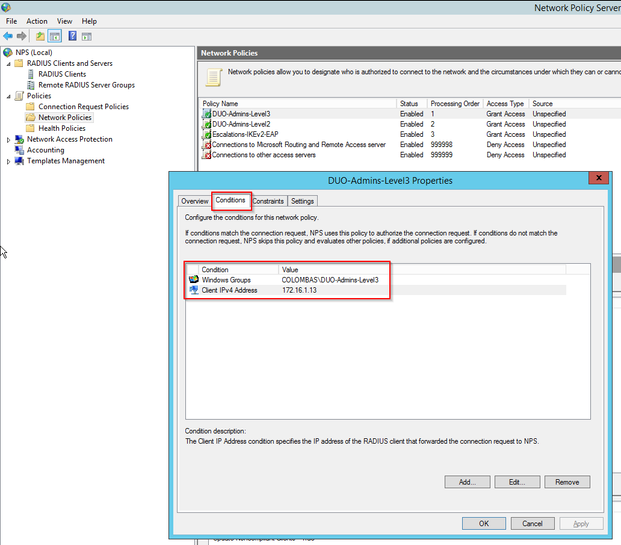Click the deny icon for Microsoft Routing policy
This screenshot has width=621, height=545.
(x=206, y=145)
